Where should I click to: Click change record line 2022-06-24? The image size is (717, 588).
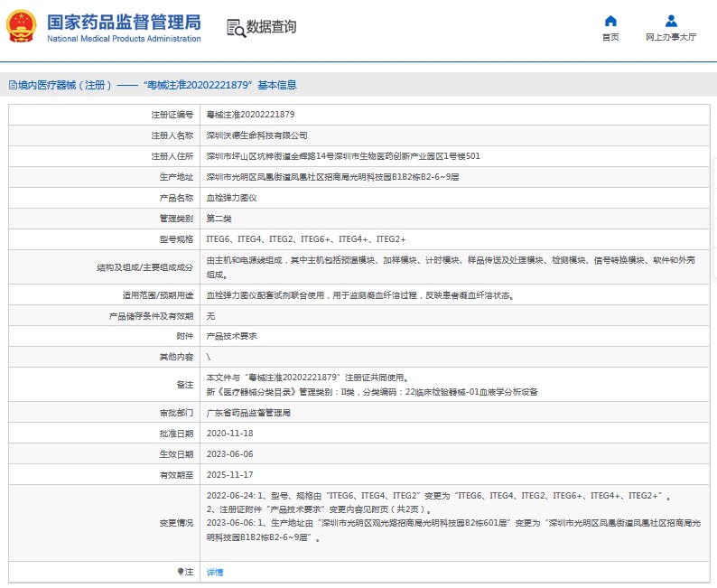click(x=439, y=496)
